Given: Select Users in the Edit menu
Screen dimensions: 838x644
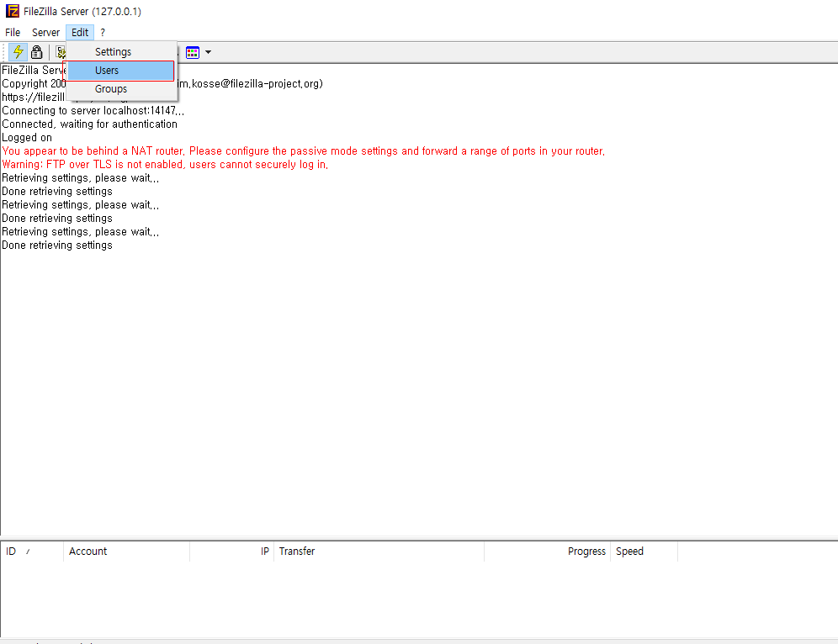Looking at the screenshot, I should 121,71.
